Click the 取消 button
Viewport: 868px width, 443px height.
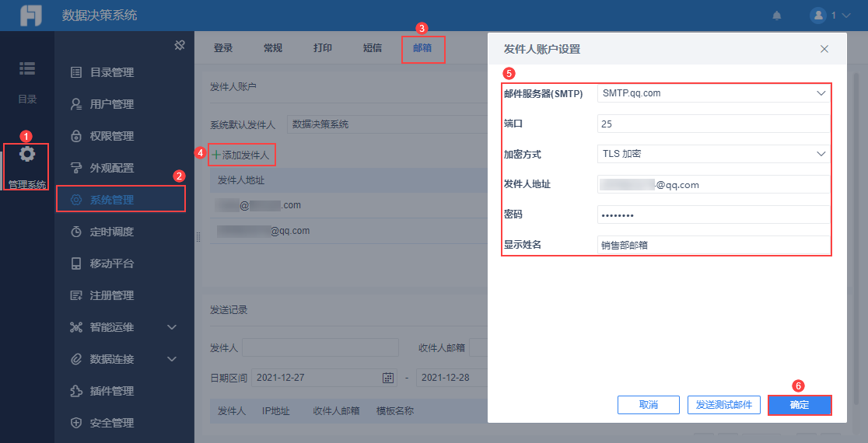coord(648,405)
